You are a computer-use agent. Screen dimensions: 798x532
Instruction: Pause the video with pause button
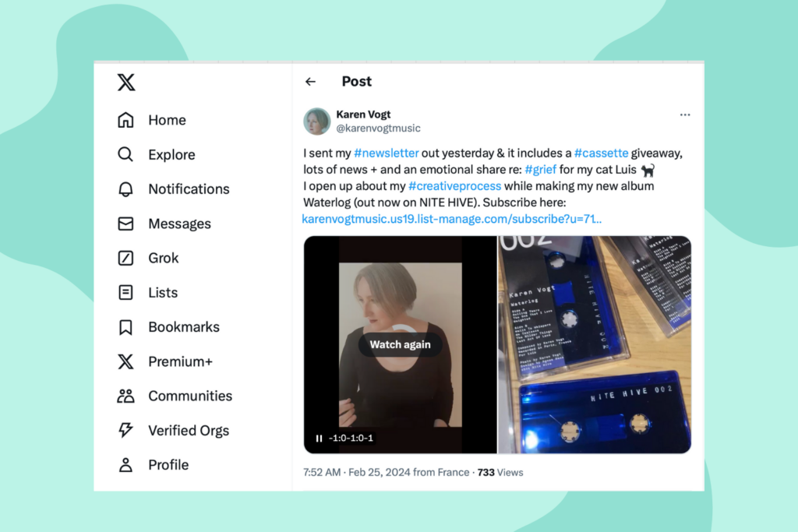(x=319, y=438)
